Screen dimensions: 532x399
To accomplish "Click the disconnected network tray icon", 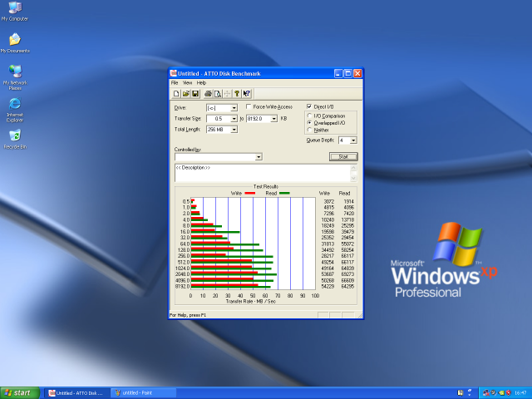I will [x=485, y=393].
